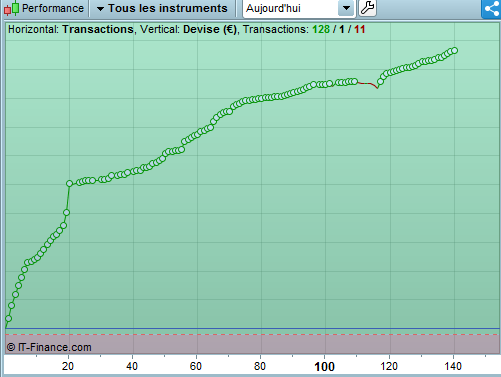Click axis tick label 40
Screen dimensions: 501x377
132,366
